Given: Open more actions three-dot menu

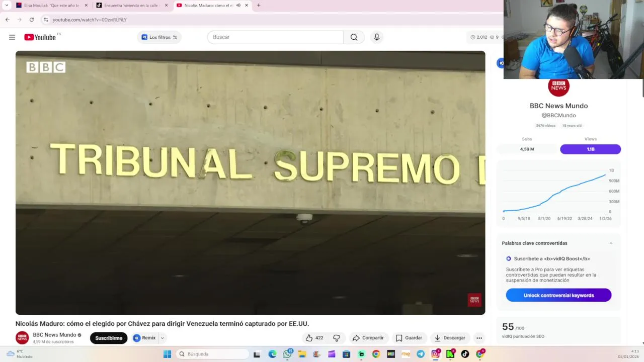Looking at the screenshot, I should pyautogui.click(x=479, y=338).
